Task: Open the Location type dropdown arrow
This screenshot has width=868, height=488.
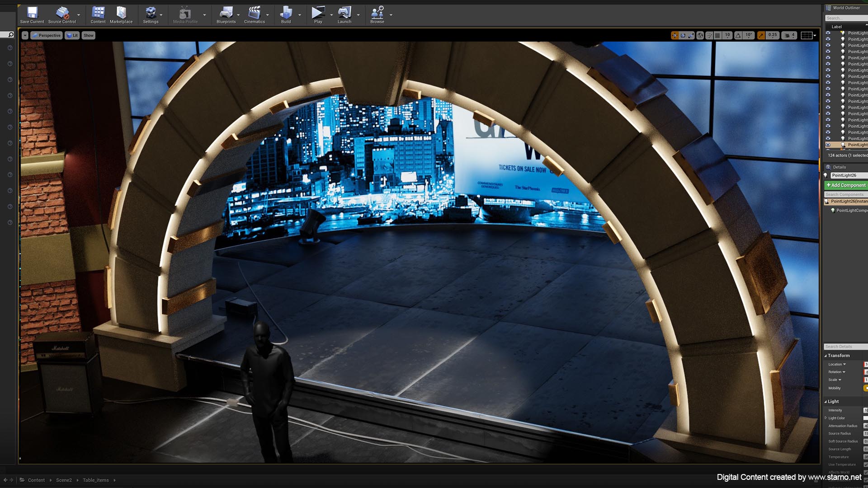Action: [x=844, y=364]
